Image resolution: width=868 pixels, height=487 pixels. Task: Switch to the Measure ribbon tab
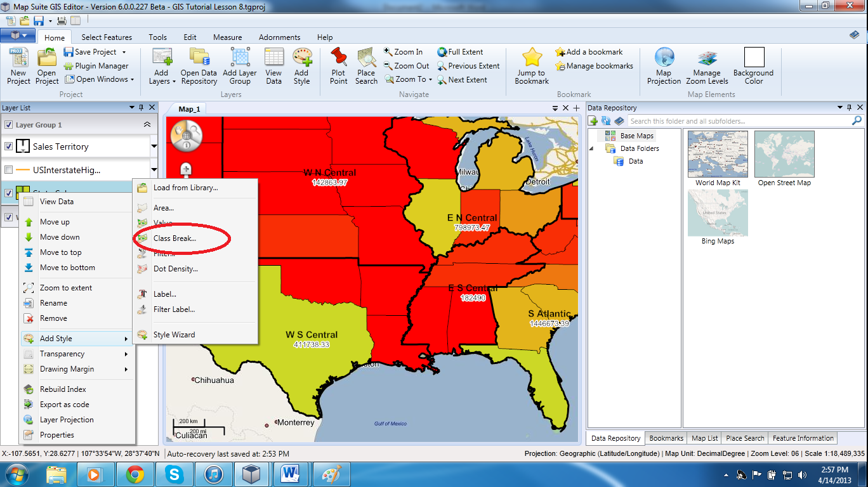[x=227, y=37]
